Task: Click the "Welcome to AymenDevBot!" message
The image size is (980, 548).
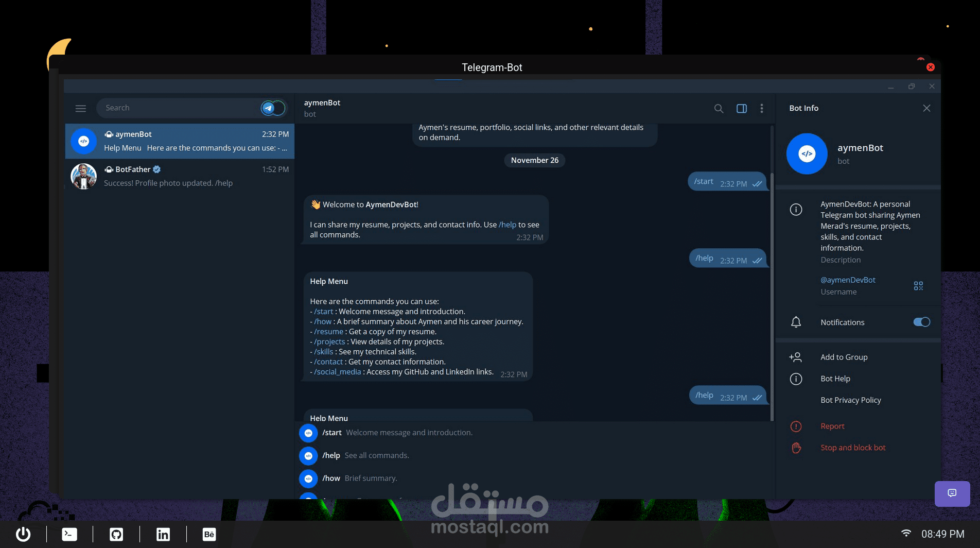Action: click(426, 219)
